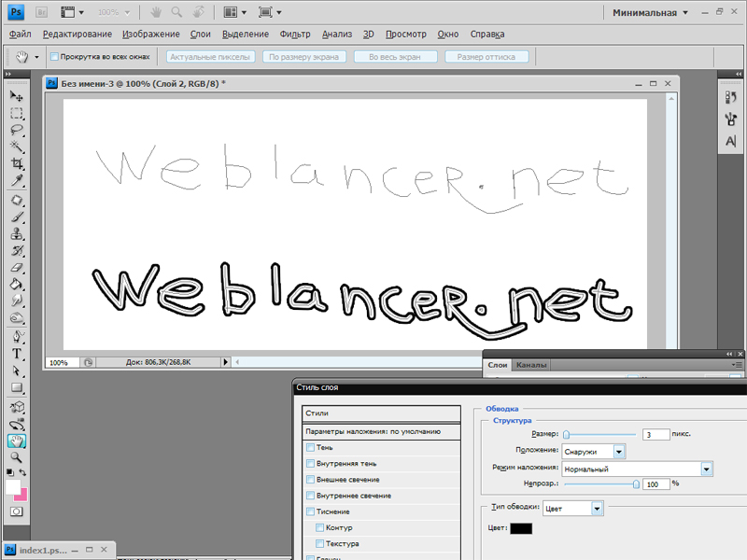Select the 3D Rotate tool

pyautogui.click(x=17, y=407)
